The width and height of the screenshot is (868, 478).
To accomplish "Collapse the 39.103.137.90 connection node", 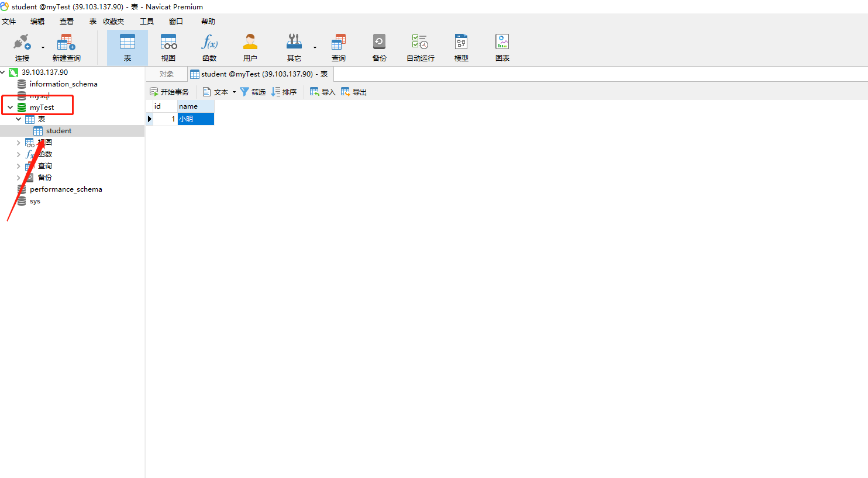I will click(3, 72).
